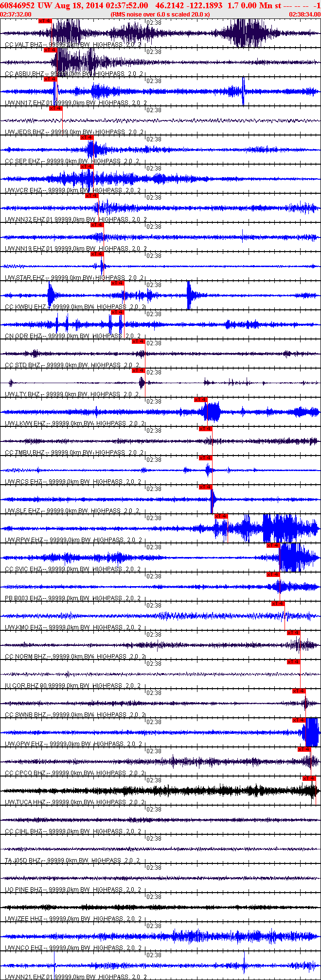Select the UW SLF EHZ station label
Viewport: 321px width, 980px height.
(73, 511)
